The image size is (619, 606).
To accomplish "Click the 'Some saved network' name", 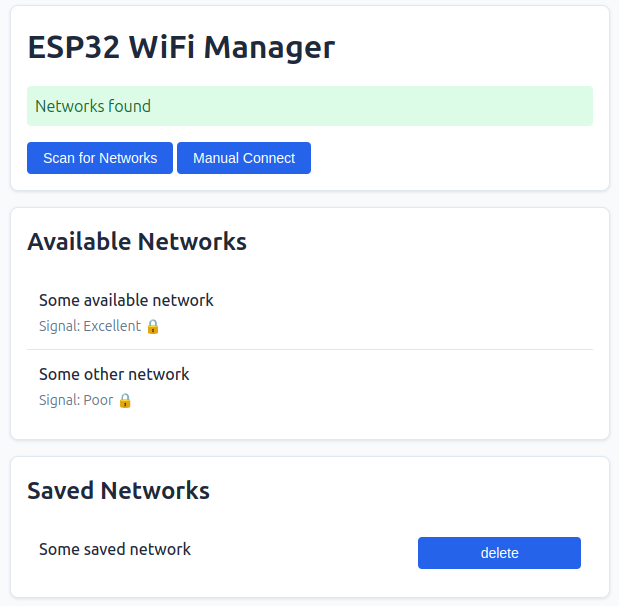I will point(115,549).
